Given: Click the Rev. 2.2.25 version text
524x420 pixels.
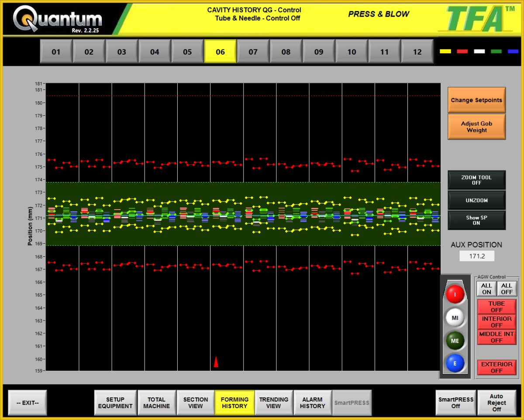Looking at the screenshot, I should coord(85,31).
